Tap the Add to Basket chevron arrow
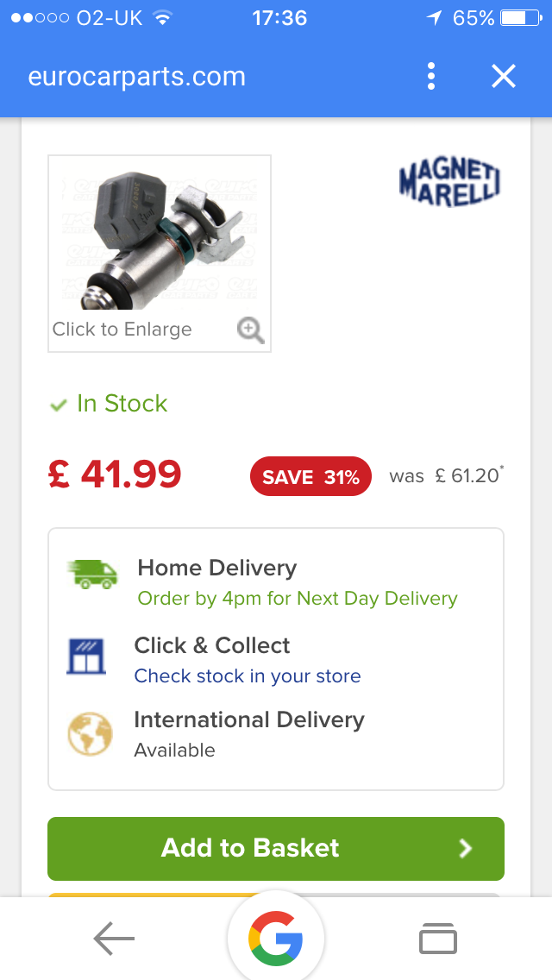The width and height of the screenshot is (552, 980). click(466, 849)
